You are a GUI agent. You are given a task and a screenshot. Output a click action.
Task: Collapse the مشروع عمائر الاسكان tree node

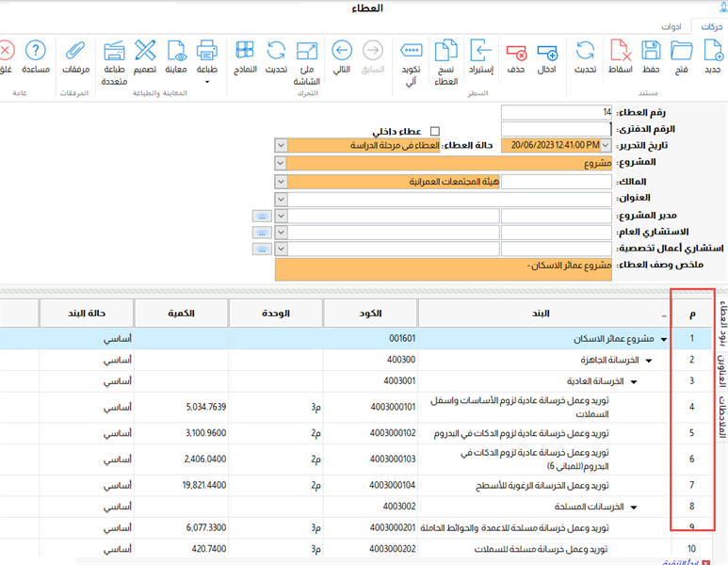click(663, 338)
